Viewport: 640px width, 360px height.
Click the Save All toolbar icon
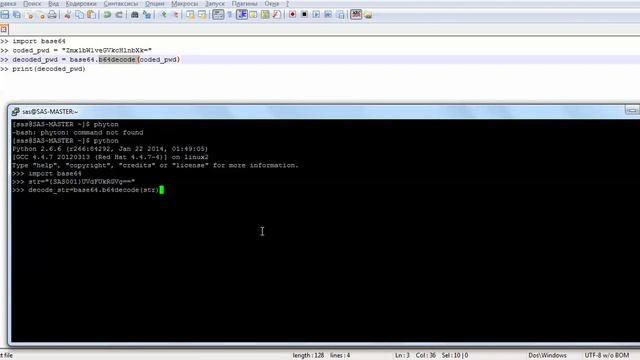click(x=17, y=15)
